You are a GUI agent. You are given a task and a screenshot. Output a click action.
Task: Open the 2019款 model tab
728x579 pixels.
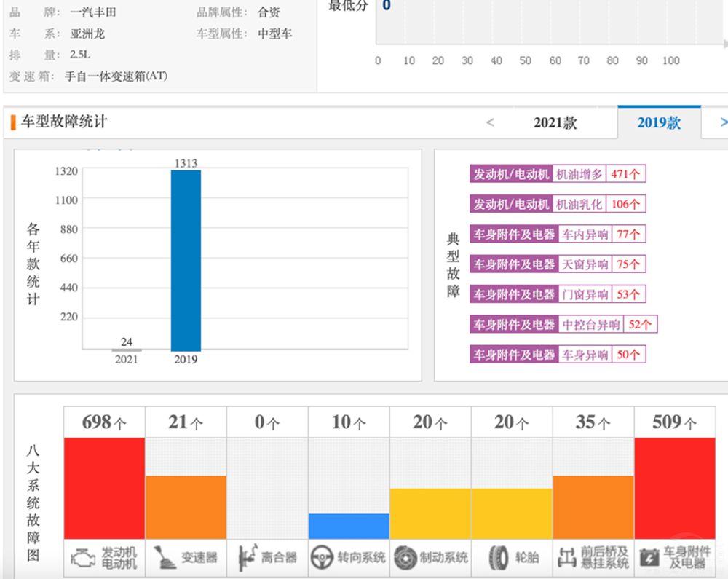[x=658, y=122]
